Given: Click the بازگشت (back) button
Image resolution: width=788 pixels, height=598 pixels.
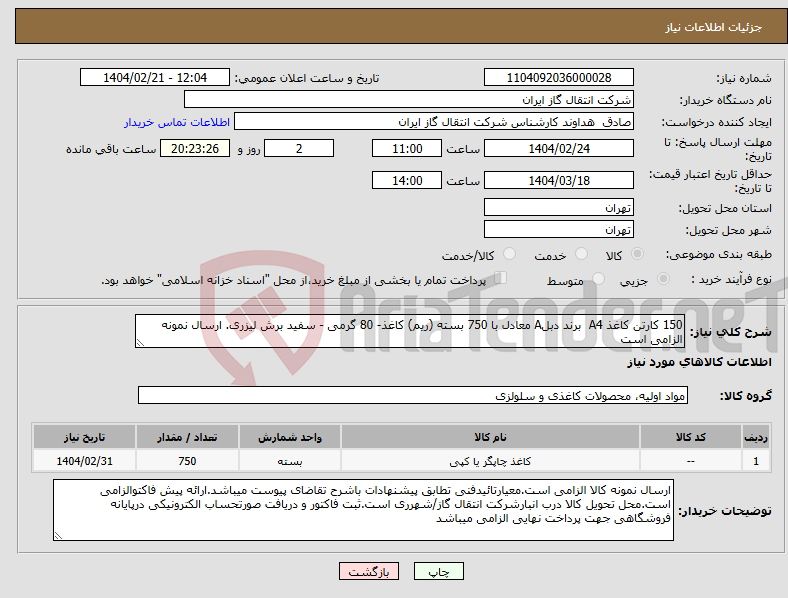Looking at the screenshot, I should pos(369,571).
